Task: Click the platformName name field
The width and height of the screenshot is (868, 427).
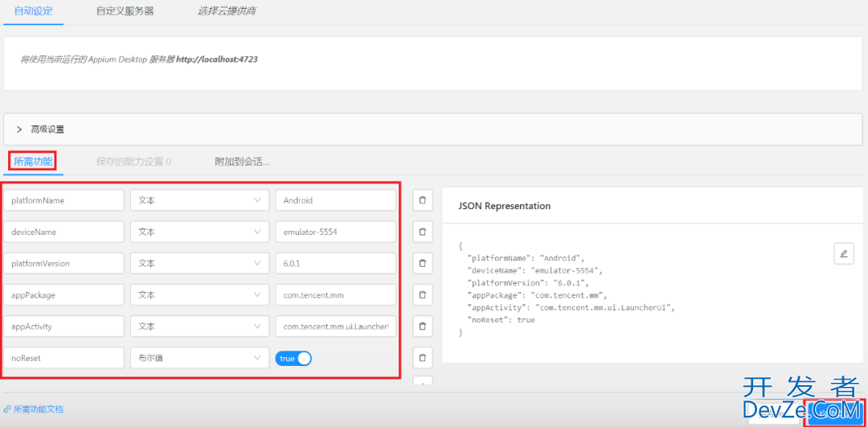Action: coord(63,200)
